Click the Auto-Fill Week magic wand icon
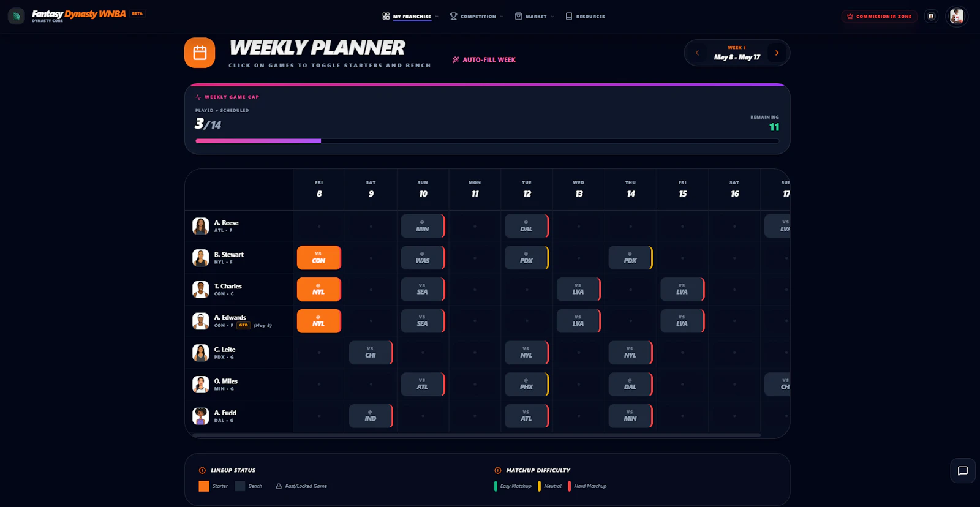The height and width of the screenshot is (507, 980). point(456,60)
